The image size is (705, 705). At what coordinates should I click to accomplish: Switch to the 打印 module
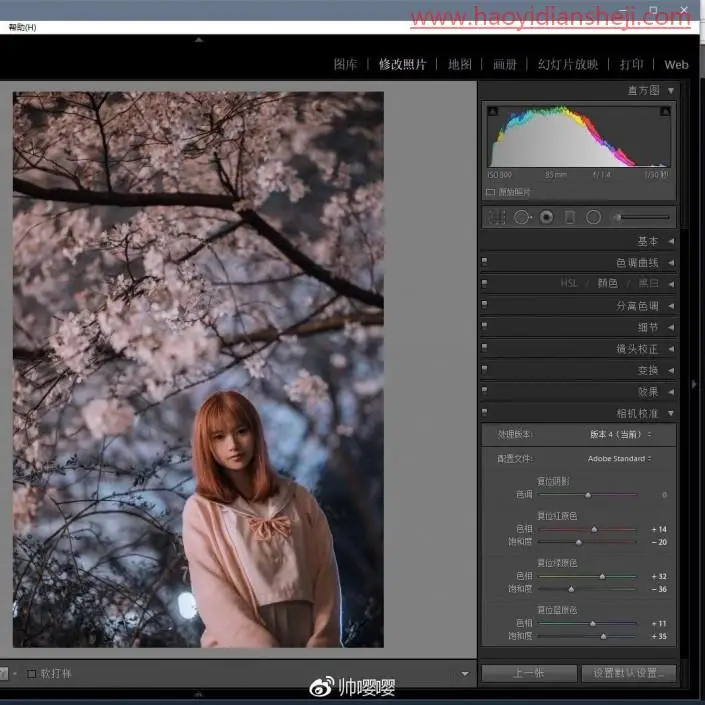click(x=631, y=64)
